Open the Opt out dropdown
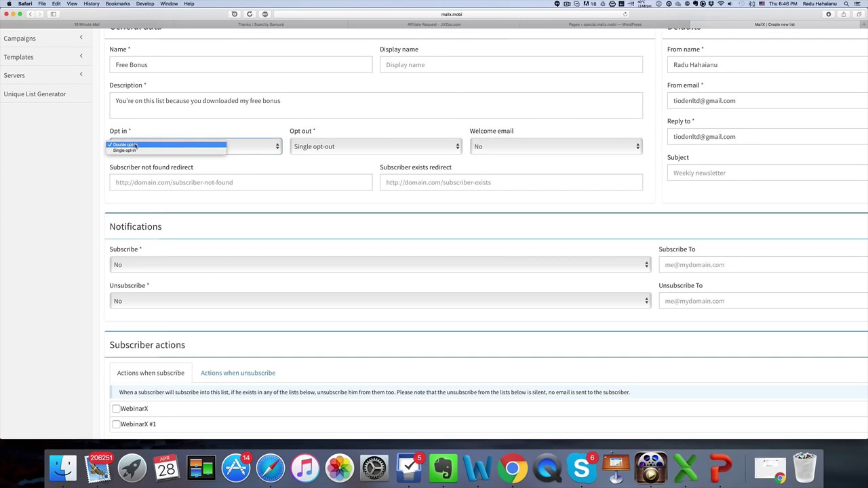Screen dimensions: 868x488 (376, 146)
